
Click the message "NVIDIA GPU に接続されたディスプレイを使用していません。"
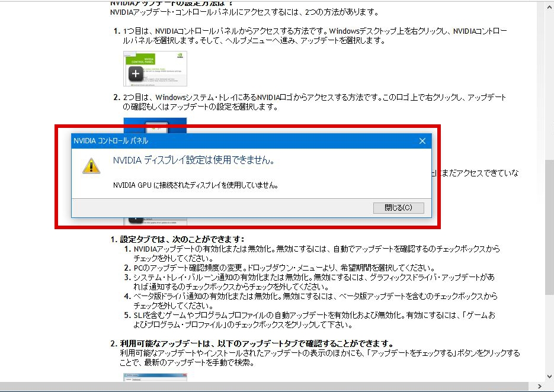pos(196,185)
